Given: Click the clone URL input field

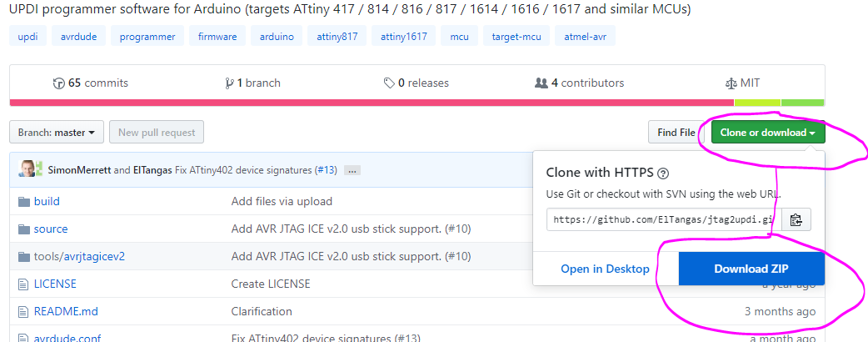Looking at the screenshot, I should coord(663,220).
